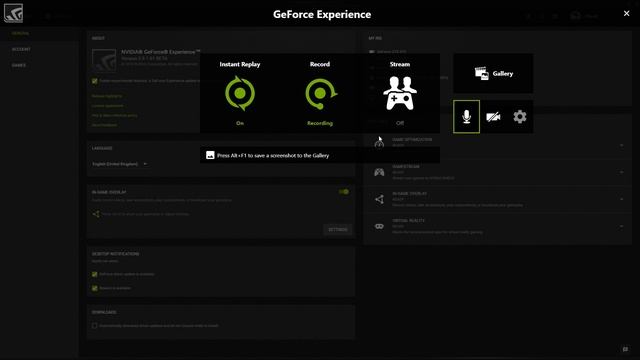Toggle the crossed-out camera icon
Viewport: 640px width, 360px height.
(493, 117)
